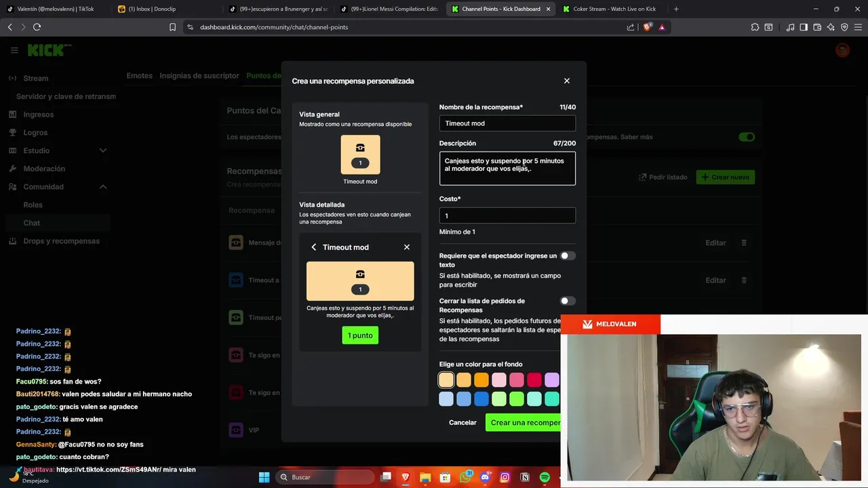The image size is (868, 488).
Task: Edit the Descripción text area
Action: pyautogui.click(x=507, y=169)
